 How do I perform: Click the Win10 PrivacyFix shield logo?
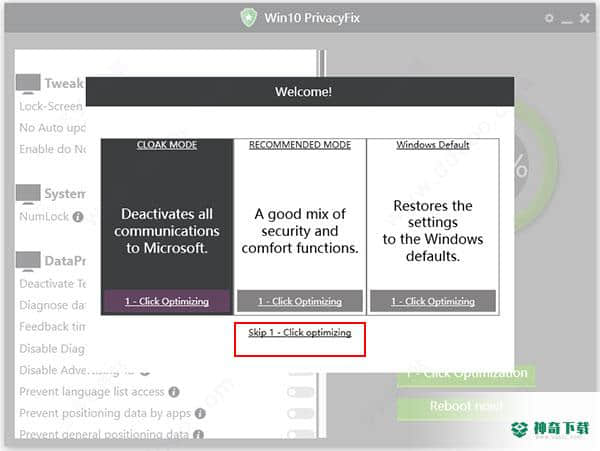coord(248,18)
